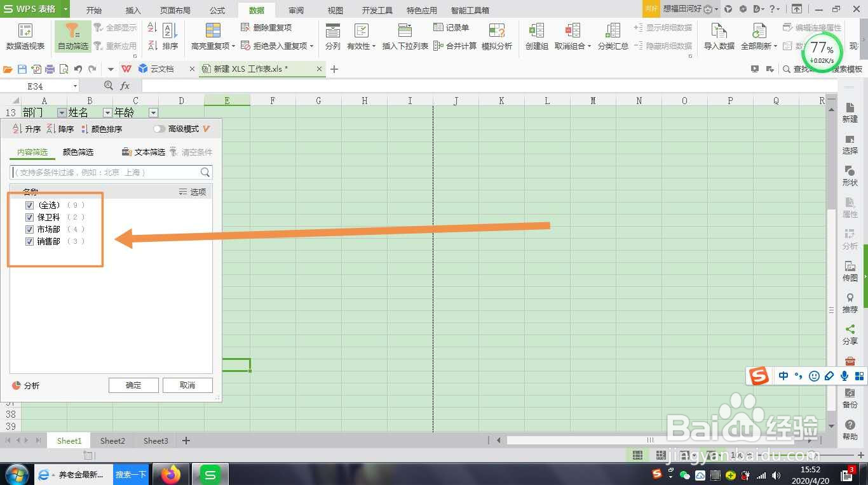The image size is (868, 485).
Task: Click the 有效性 data validation icon
Action: click(x=361, y=30)
